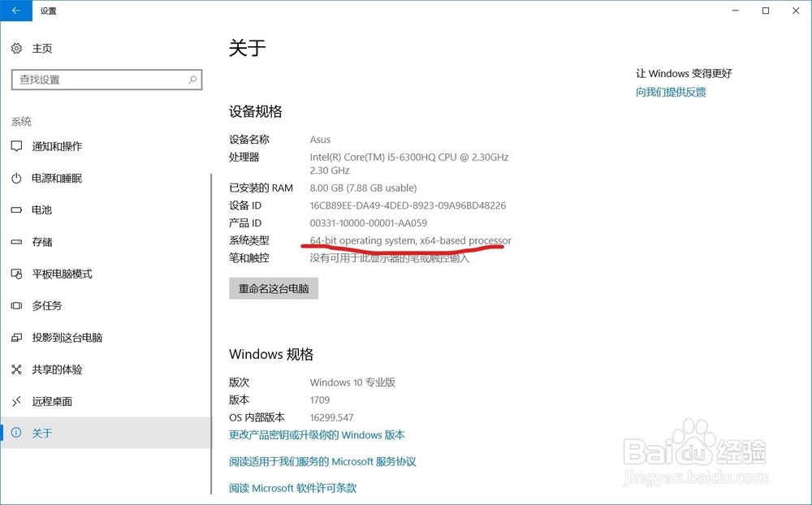Focus the 查找设置 search box
This screenshot has width=812, height=505.
pyautogui.click(x=106, y=80)
